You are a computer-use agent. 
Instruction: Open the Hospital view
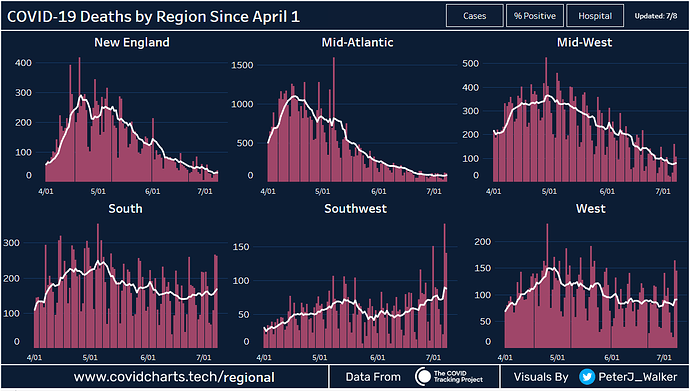[x=595, y=16]
